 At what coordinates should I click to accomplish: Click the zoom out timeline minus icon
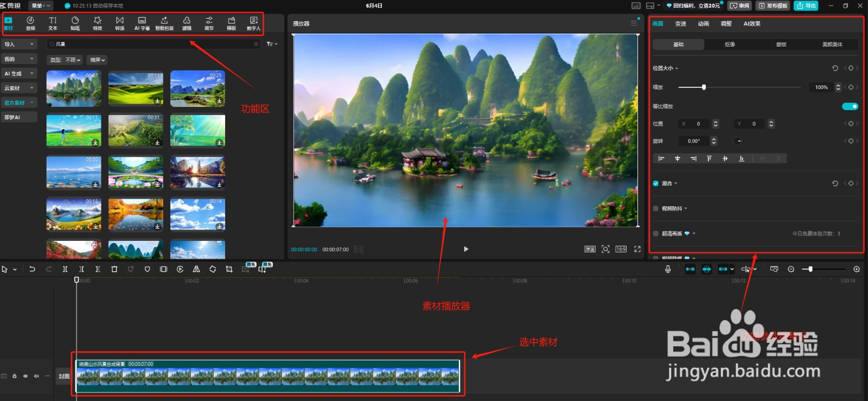(791, 269)
